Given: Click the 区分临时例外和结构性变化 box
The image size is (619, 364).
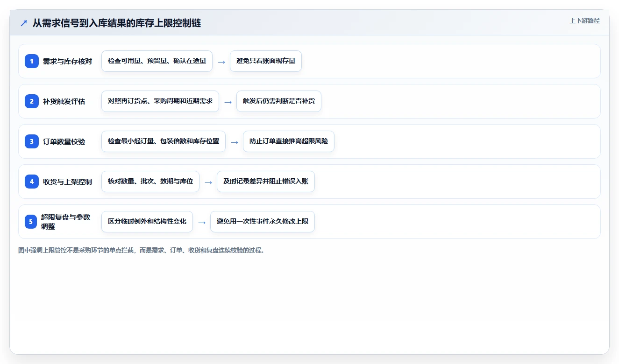Looking at the screenshot, I should pos(147,222).
